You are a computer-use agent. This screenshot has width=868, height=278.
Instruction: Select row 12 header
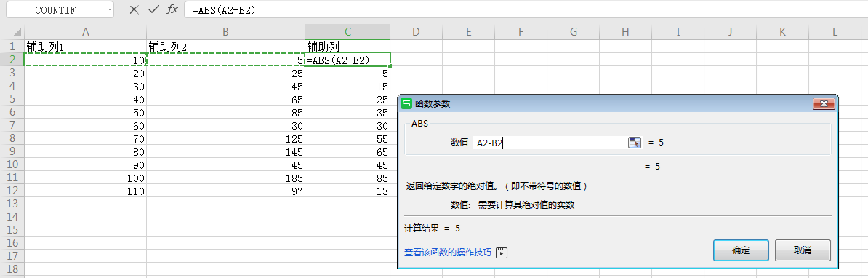click(x=12, y=191)
